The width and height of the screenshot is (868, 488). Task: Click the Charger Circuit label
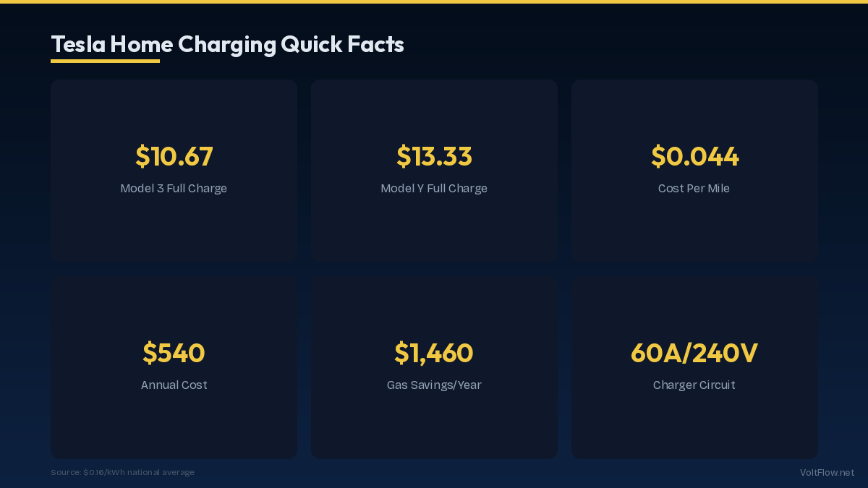click(x=694, y=385)
